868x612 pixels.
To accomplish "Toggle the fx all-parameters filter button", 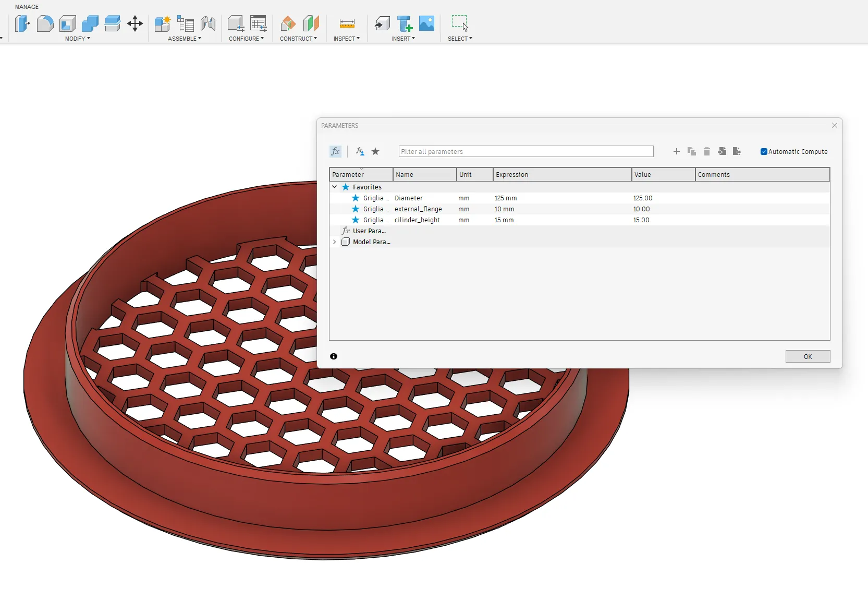I will click(335, 151).
